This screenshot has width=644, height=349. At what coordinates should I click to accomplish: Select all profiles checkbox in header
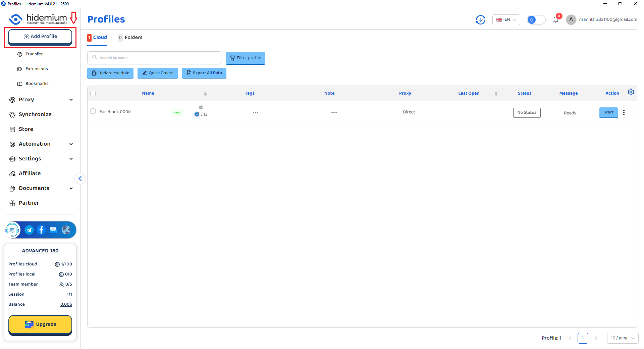pos(93,94)
